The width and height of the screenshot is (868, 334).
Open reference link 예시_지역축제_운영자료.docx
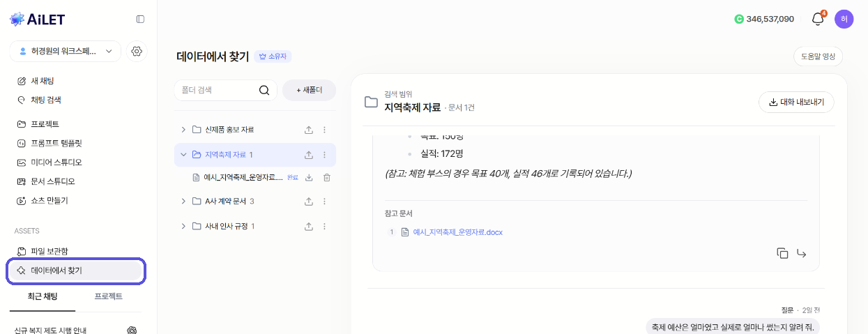(x=457, y=232)
